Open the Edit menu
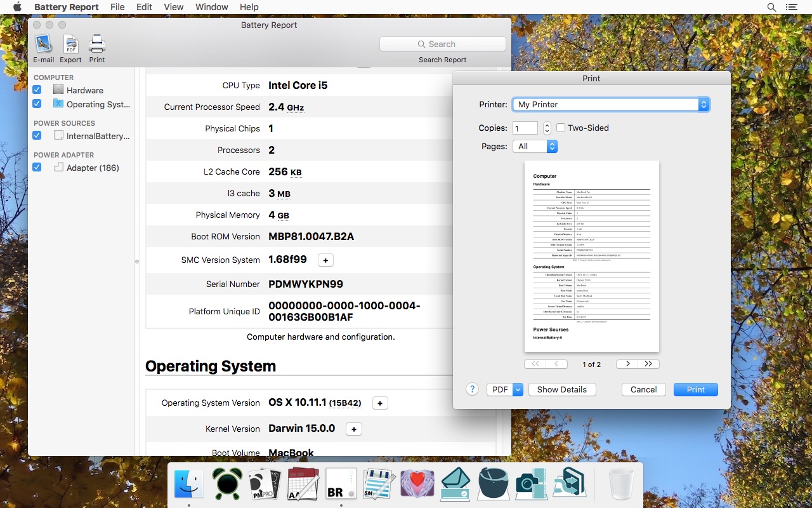Viewport: 812px width, 508px height. (144, 7)
